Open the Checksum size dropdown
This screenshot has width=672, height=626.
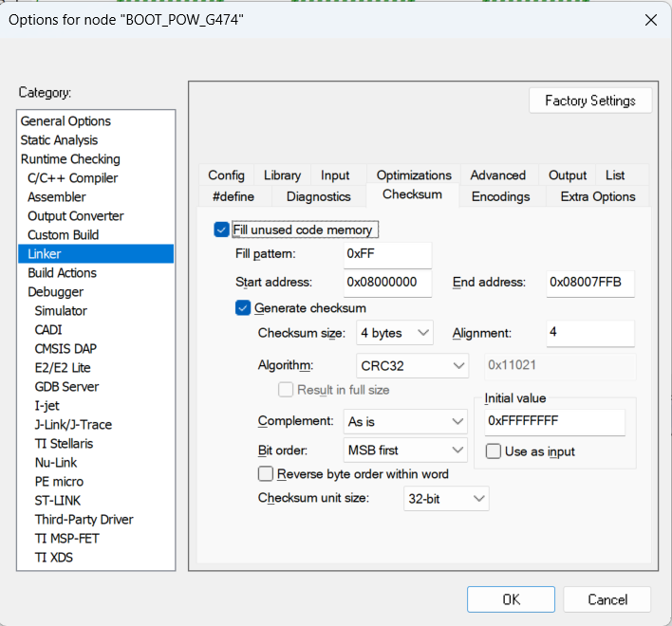tap(395, 333)
